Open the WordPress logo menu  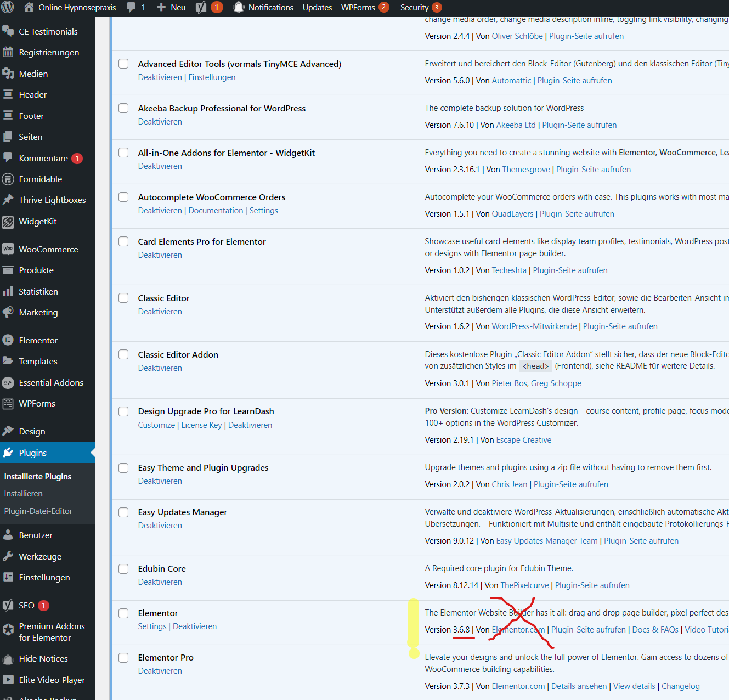(x=8, y=8)
